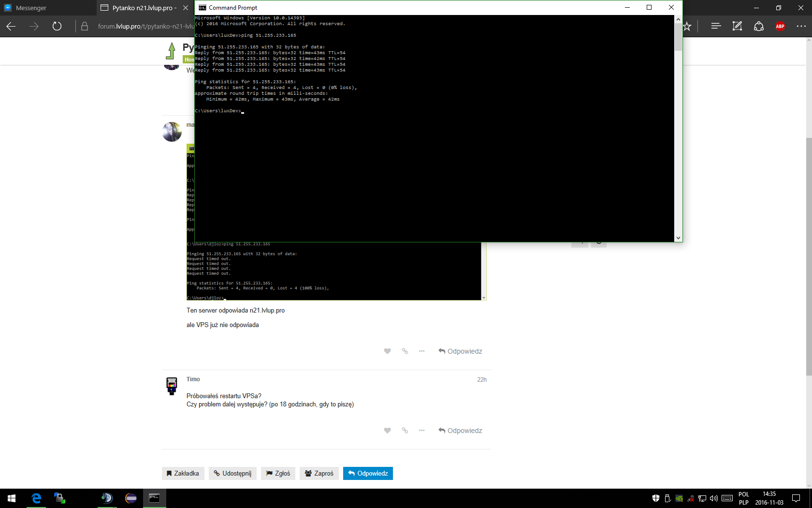Copy link icon under Timo's post
This screenshot has height=508, width=812.
(x=405, y=431)
